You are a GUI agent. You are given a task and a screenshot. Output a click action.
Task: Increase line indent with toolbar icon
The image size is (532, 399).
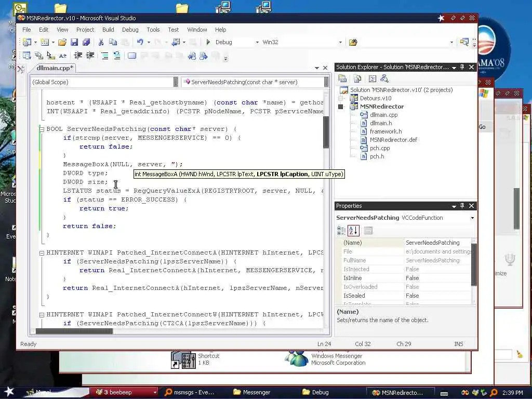coord(90,56)
